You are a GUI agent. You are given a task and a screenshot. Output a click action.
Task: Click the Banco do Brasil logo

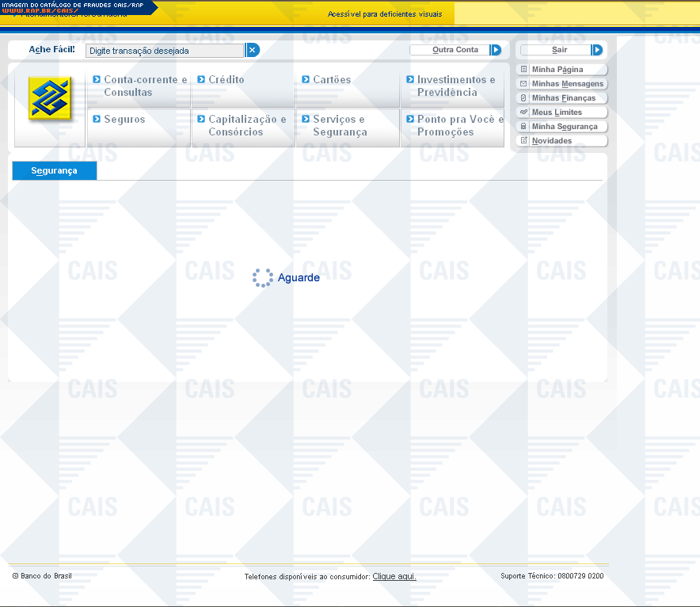click(x=50, y=99)
